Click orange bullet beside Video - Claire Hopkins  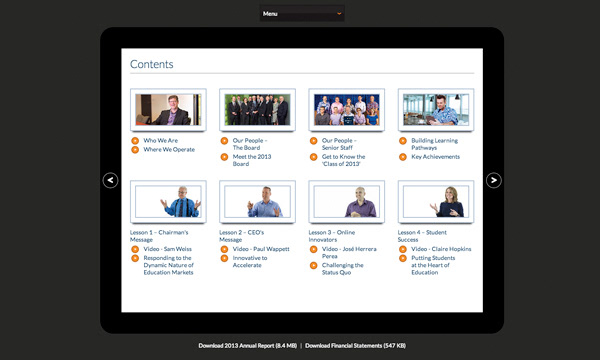point(403,249)
